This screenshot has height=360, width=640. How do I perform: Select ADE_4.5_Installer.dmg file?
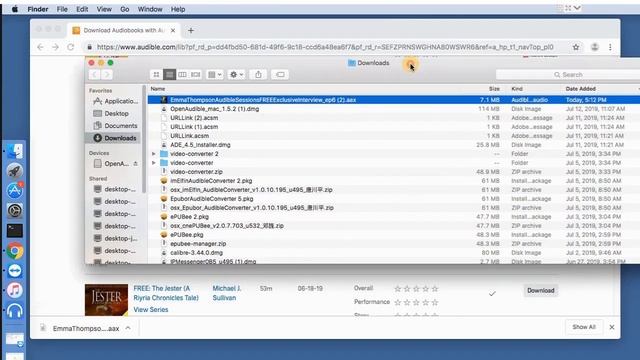[394, 145]
